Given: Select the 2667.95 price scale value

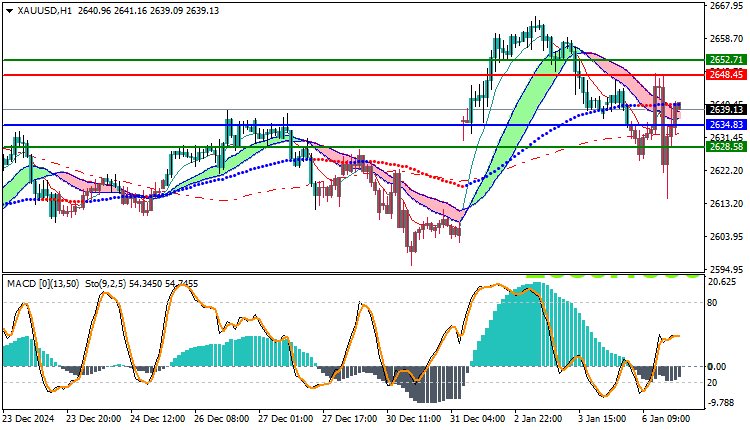Looking at the screenshot, I should coord(726,6).
